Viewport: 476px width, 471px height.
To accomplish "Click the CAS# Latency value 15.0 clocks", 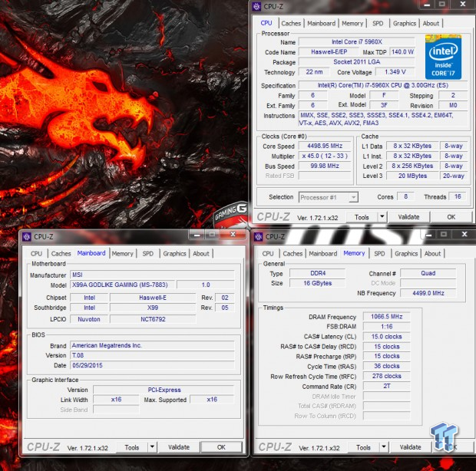I will pos(386,337).
